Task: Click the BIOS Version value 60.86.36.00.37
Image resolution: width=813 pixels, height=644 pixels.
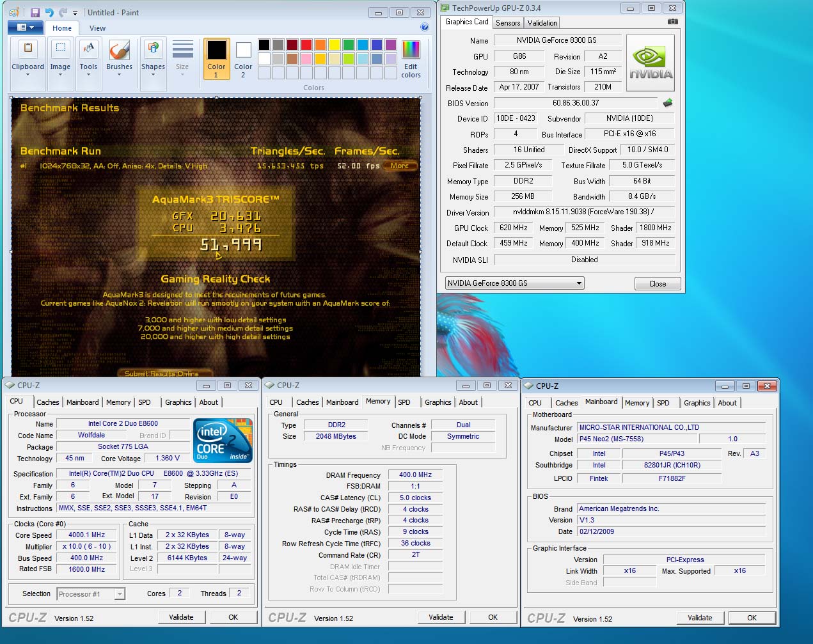Action: [x=576, y=103]
